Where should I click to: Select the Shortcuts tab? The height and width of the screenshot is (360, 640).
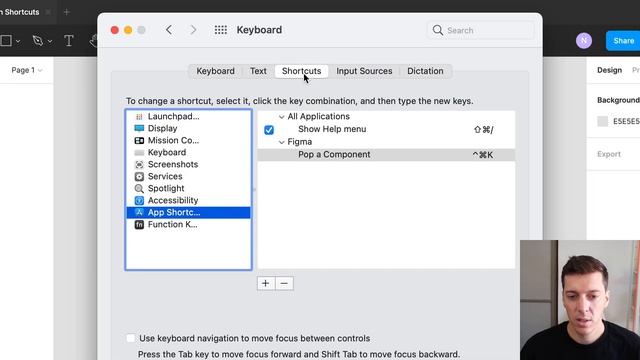pyautogui.click(x=302, y=71)
